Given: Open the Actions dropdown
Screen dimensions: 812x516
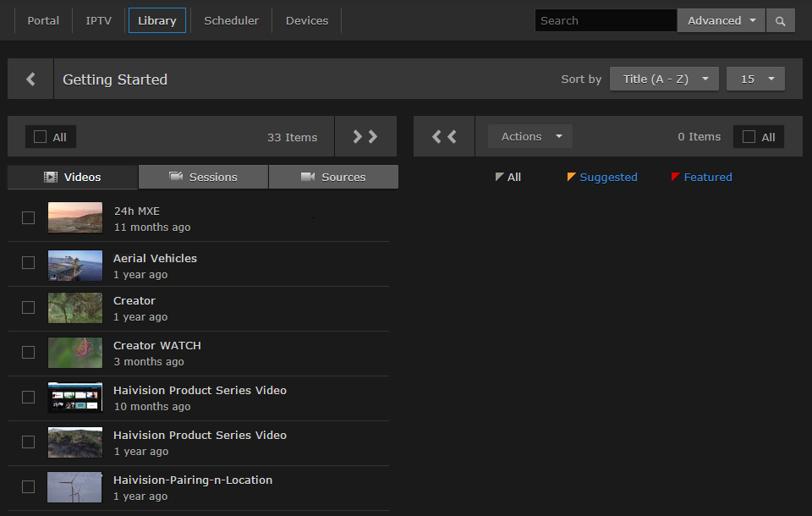Looking at the screenshot, I should click(x=529, y=136).
